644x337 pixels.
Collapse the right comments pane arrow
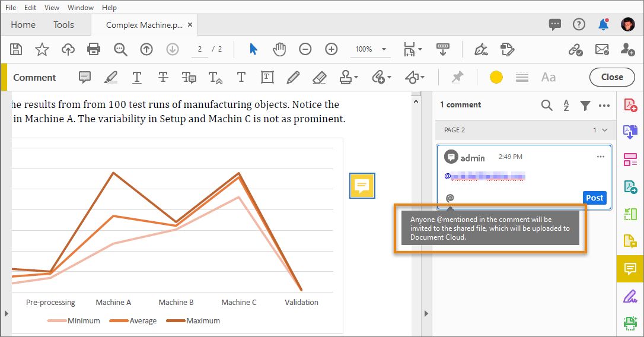[426, 314]
